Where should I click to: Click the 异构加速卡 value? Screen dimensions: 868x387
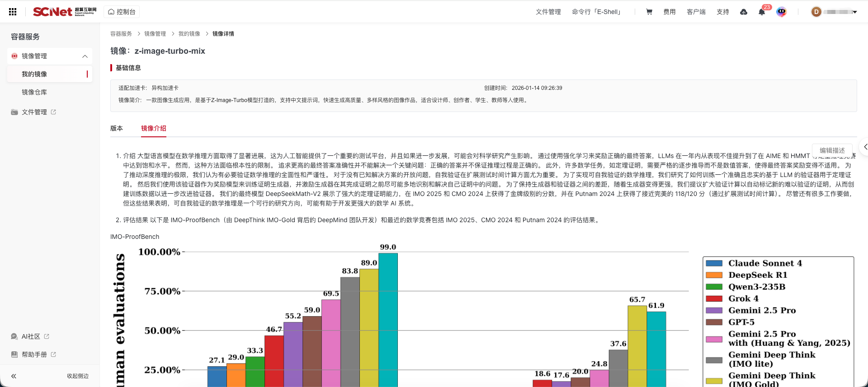[x=165, y=88]
